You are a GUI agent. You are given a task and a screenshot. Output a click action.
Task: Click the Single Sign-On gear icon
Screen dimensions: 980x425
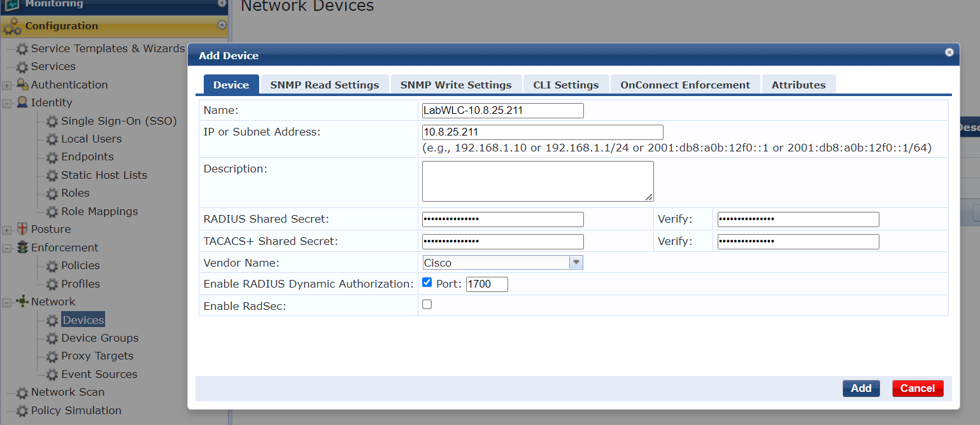coord(52,121)
